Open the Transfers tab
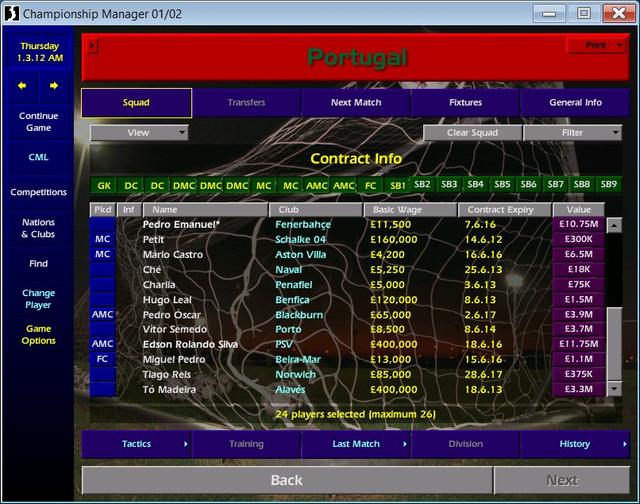The width and height of the screenshot is (640, 504). tap(246, 102)
